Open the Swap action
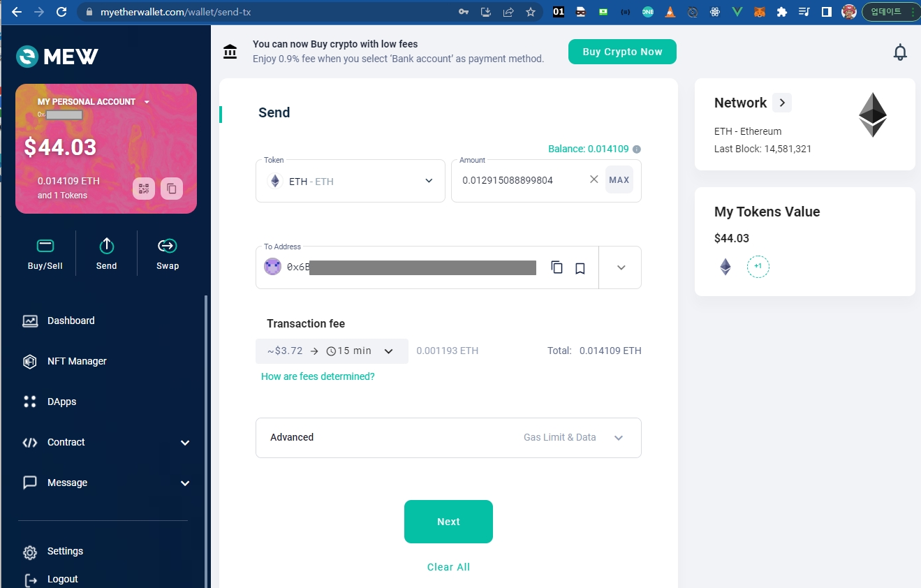Viewport: 921px width, 588px height. point(168,254)
